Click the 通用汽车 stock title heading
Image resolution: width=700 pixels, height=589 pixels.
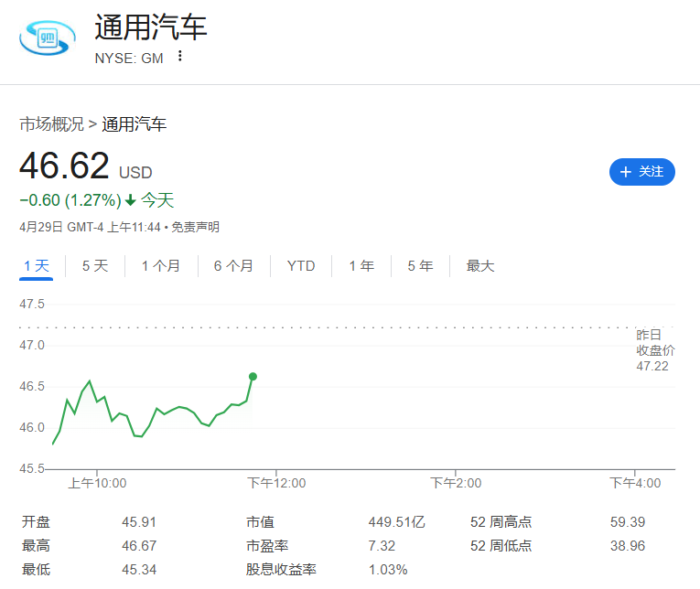(x=150, y=27)
